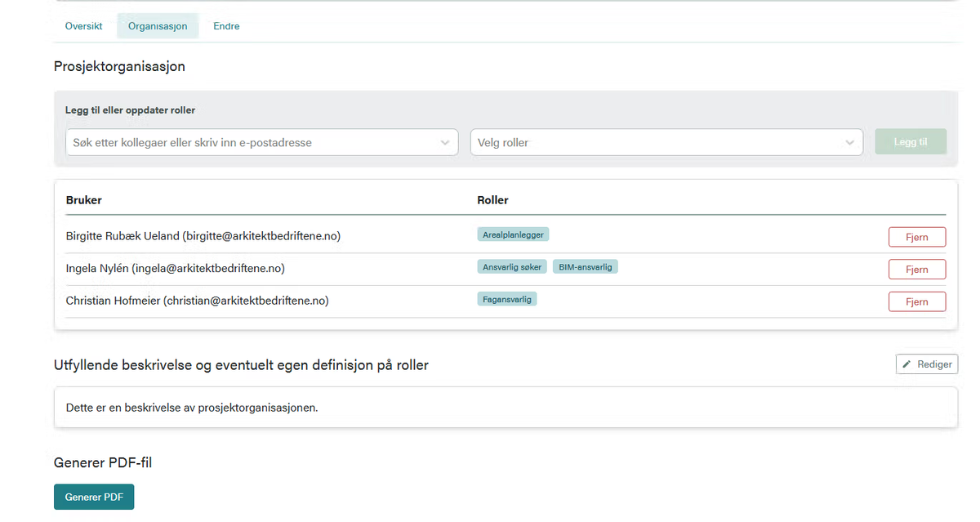Screen dimensions: 980x522
Task: Switch to the Oversikt tab
Action: point(84,26)
